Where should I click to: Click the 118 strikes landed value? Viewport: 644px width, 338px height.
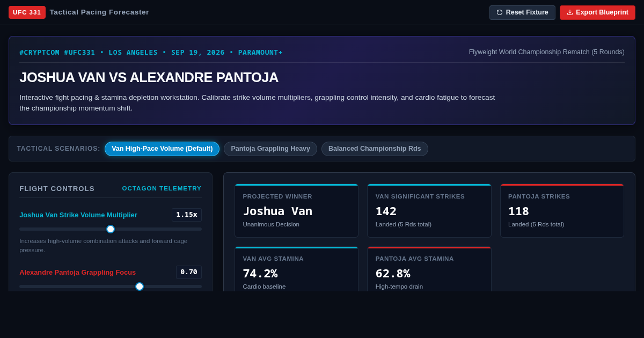click(518, 211)
